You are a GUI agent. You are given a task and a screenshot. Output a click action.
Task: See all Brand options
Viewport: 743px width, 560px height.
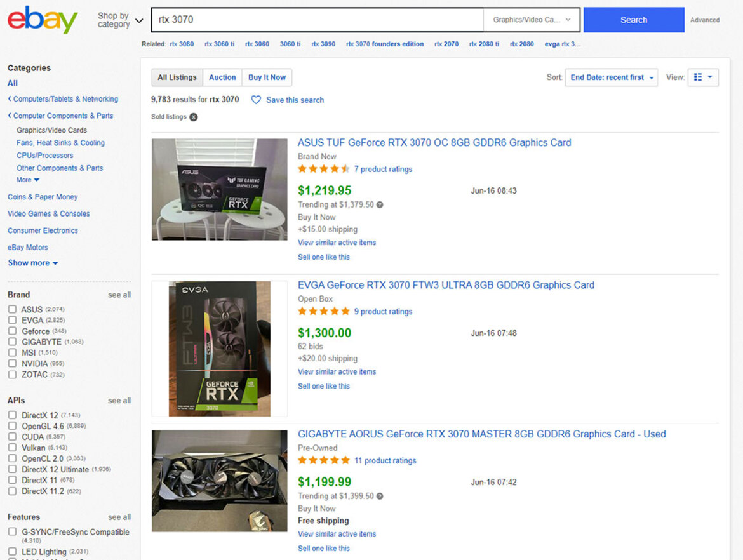(119, 295)
